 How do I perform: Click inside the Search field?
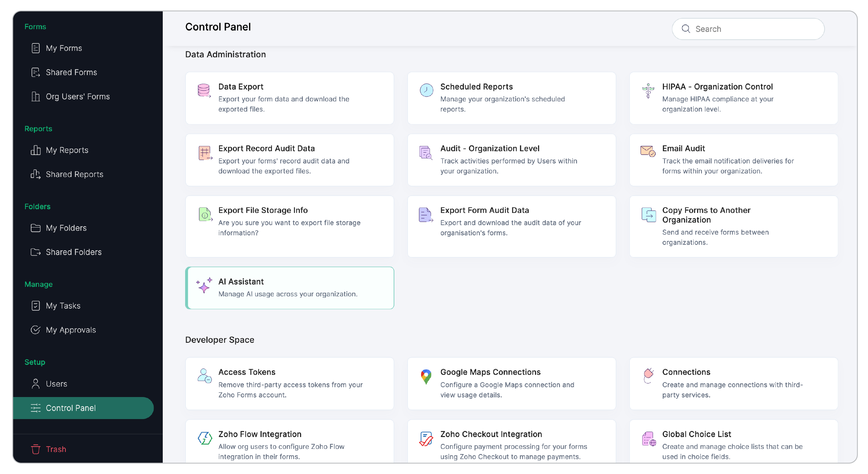point(748,29)
